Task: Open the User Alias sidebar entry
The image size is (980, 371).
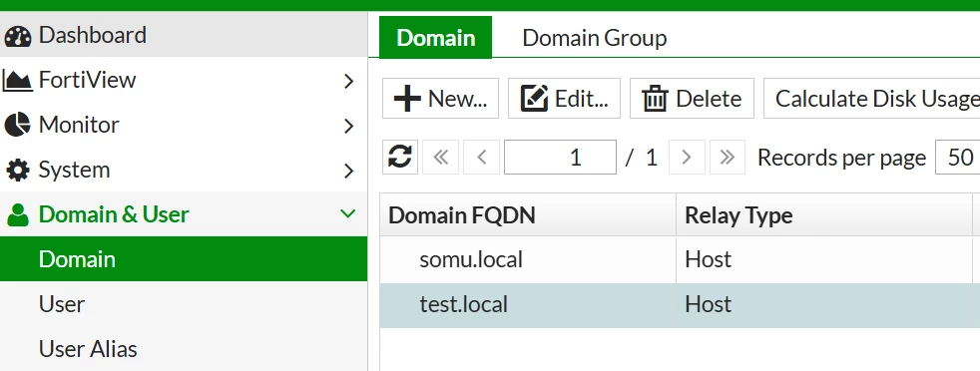Action: click(x=183, y=348)
